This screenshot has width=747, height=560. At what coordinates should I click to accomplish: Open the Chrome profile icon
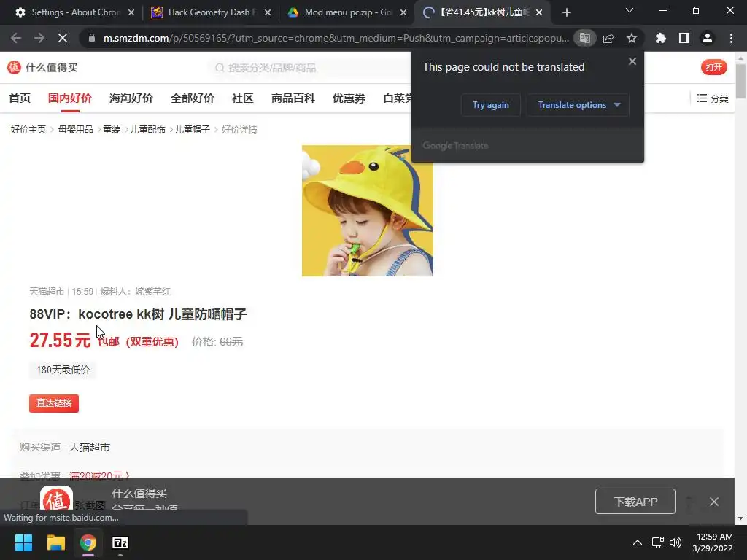[x=708, y=38]
